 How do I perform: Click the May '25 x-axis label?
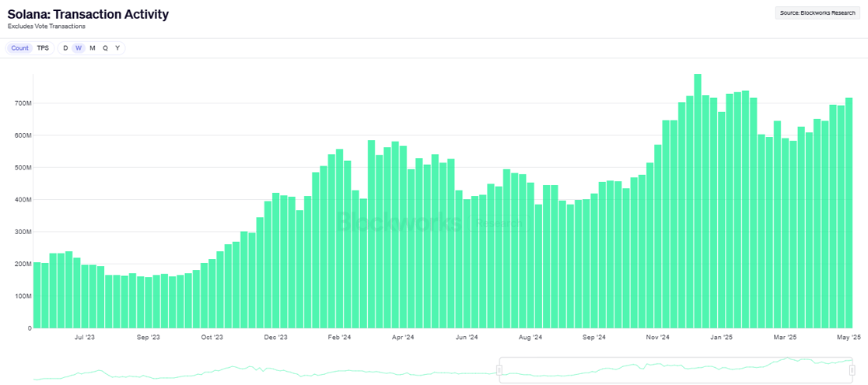pos(849,337)
